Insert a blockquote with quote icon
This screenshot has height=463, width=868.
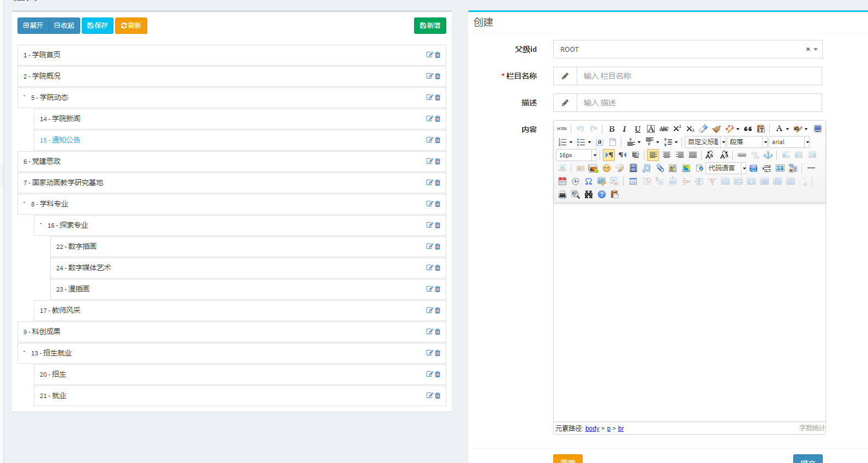point(748,129)
